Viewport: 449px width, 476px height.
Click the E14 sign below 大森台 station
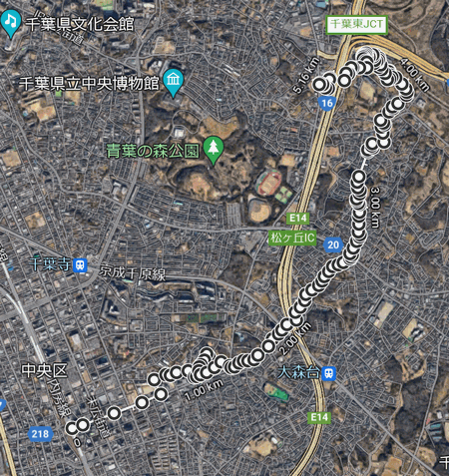click(x=319, y=417)
